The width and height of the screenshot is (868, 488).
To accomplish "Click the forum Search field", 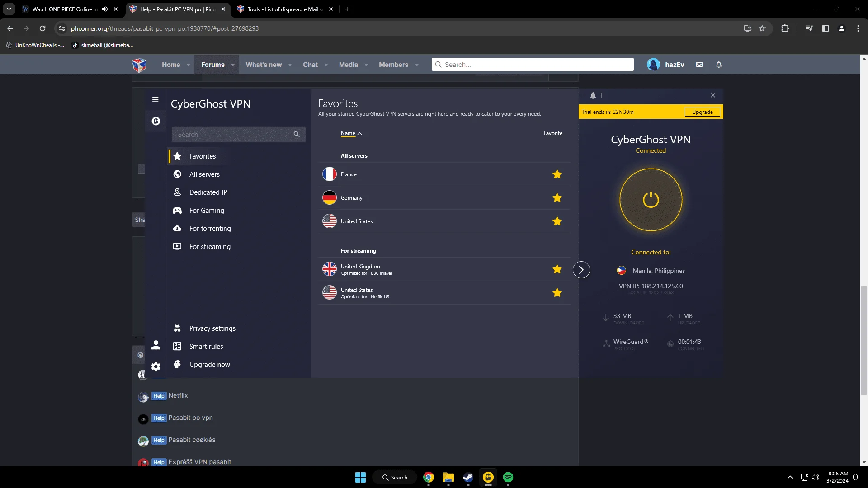I will point(533,65).
